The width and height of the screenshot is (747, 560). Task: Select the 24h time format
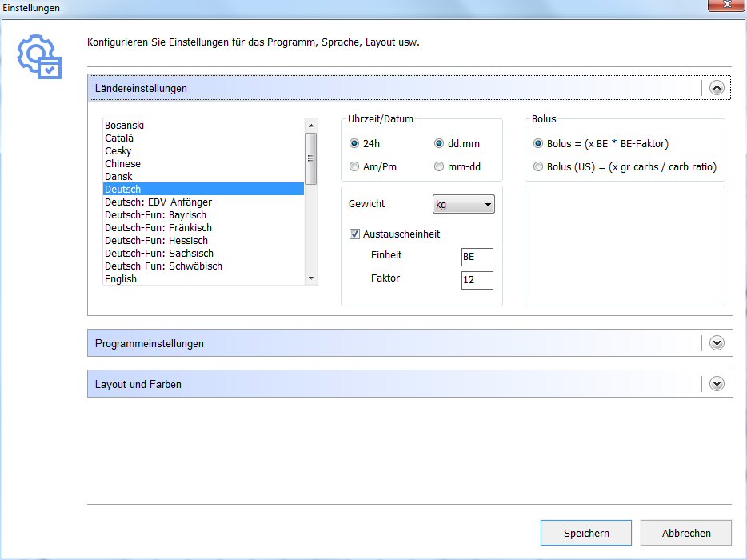coord(354,144)
